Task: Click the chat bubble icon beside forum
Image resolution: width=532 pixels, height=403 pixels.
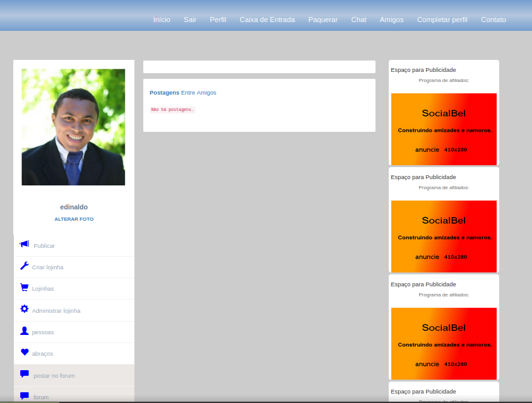Action: tap(25, 396)
